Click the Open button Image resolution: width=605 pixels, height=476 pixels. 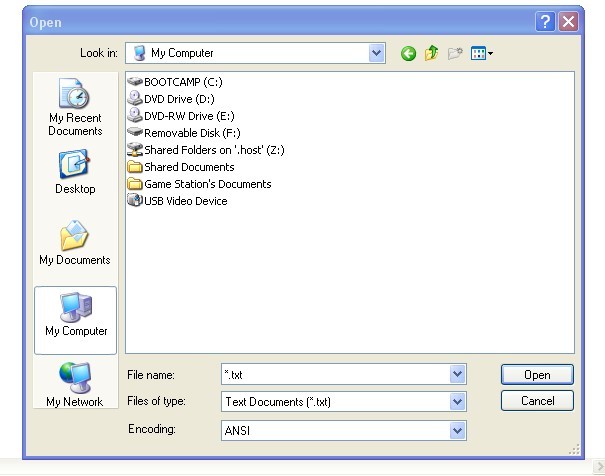[537, 375]
